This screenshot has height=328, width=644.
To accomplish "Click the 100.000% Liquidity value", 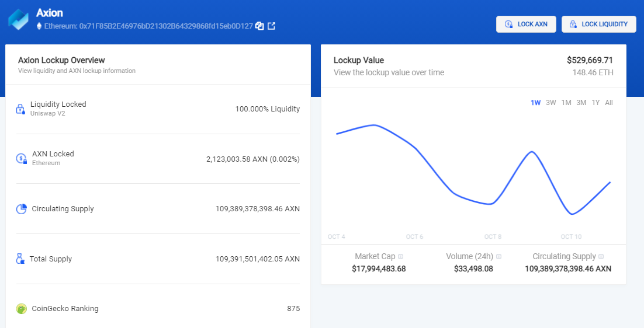I will coord(268,109).
